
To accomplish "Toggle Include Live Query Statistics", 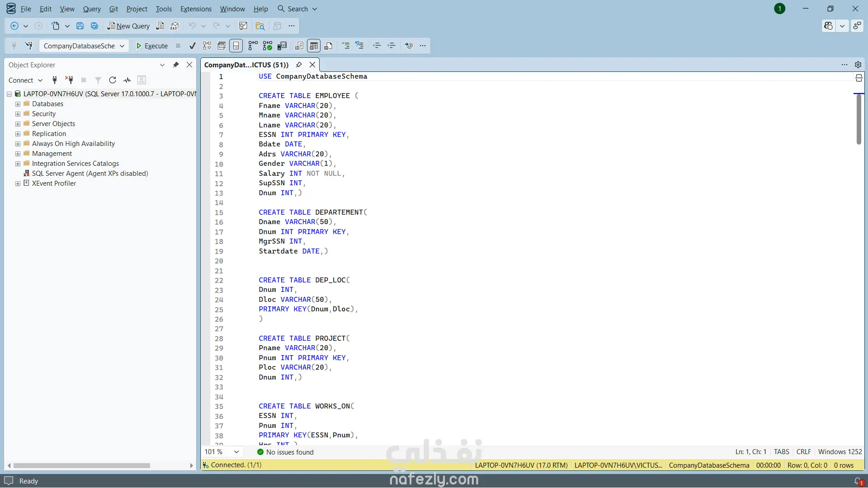I will (268, 46).
